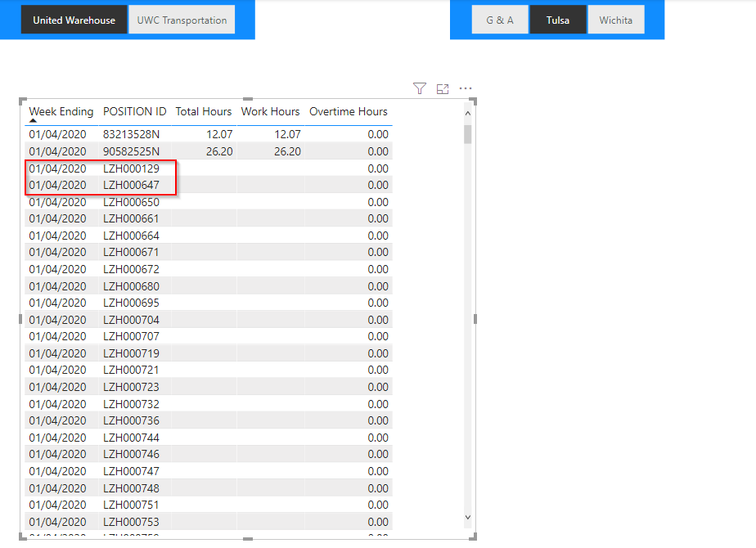This screenshot has width=756, height=548.
Task: Click the table's vertical scrollbar thumb
Action: 468,134
